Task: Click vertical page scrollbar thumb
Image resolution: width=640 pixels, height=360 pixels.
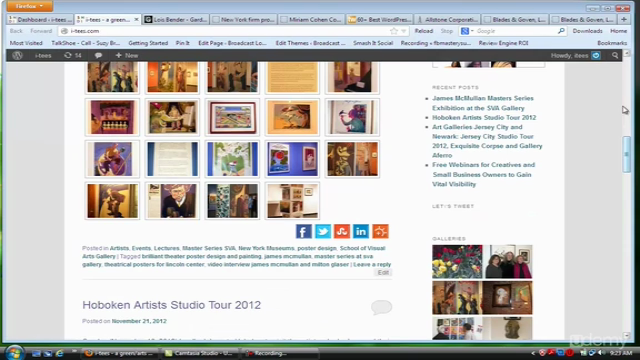Action: click(x=627, y=155)
